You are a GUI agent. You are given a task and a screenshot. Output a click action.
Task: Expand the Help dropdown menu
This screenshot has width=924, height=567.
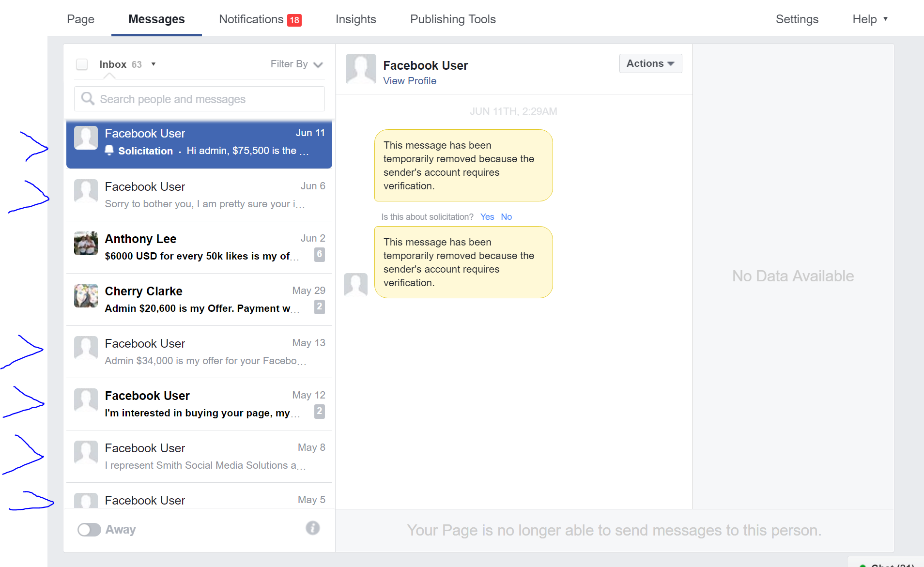point(870,19)
